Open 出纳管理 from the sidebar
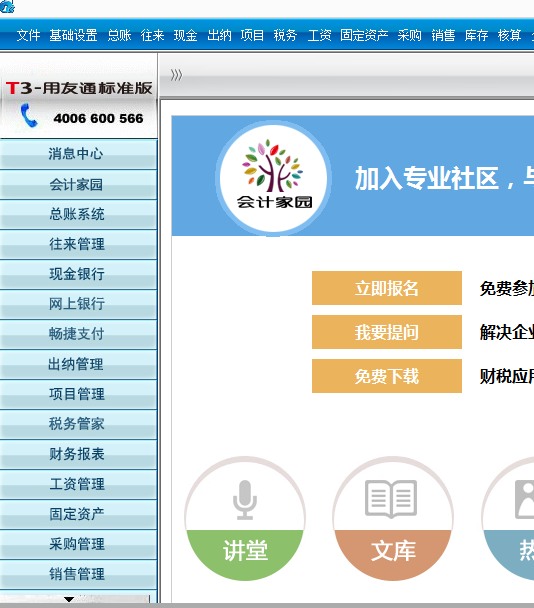534x608 pixels. 78,364
